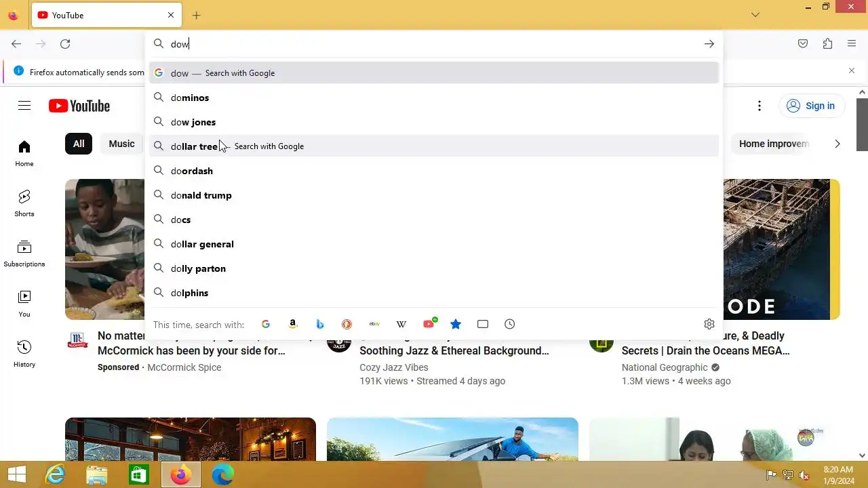Click the muted volume tray icon
Viewport: 868px width, 488px height.
(x=804, y=475)
